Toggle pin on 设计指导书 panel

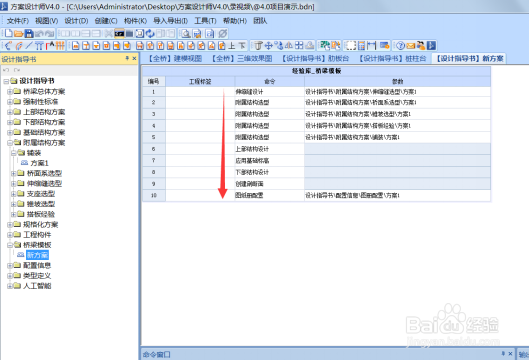(127, 58)
